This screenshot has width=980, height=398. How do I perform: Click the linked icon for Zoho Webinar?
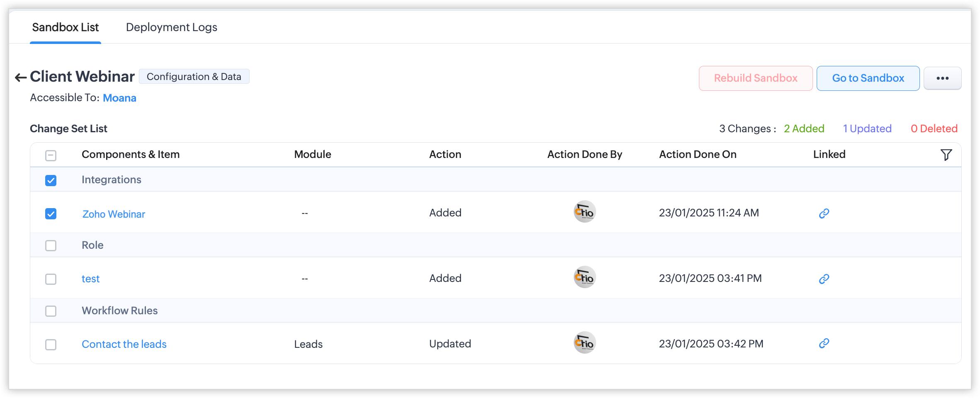824,214
